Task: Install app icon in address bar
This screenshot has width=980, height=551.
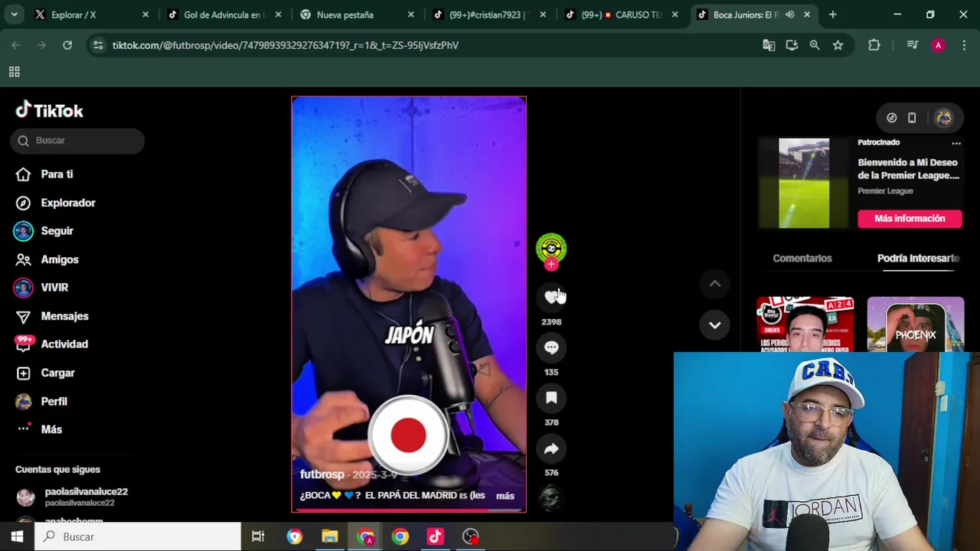Action: [792, 45]
